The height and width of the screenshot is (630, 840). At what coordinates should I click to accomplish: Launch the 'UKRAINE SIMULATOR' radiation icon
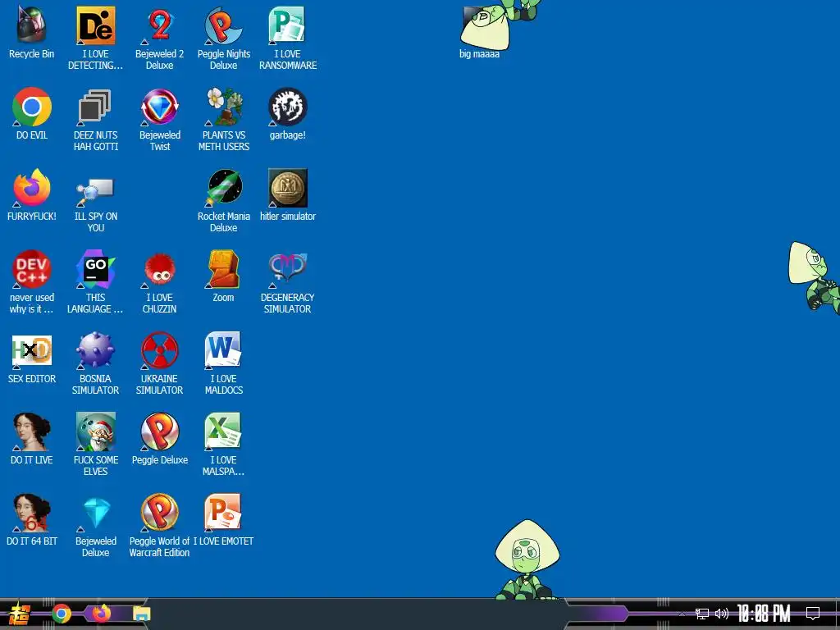pos(160,363)
